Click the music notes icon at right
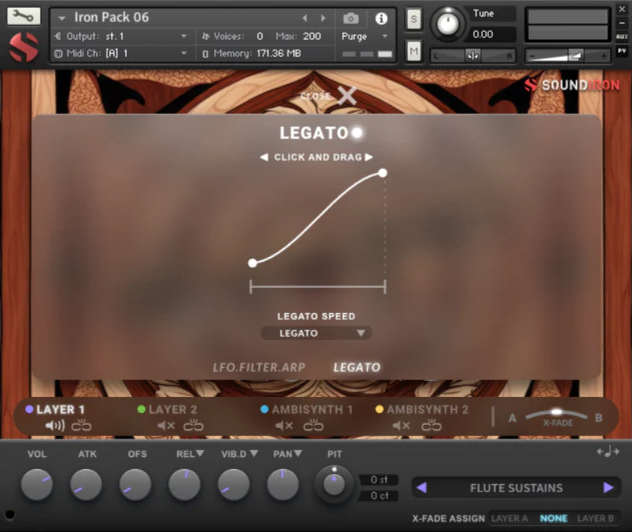The height and width of the screenshot is (532, 632). point(607,452)
